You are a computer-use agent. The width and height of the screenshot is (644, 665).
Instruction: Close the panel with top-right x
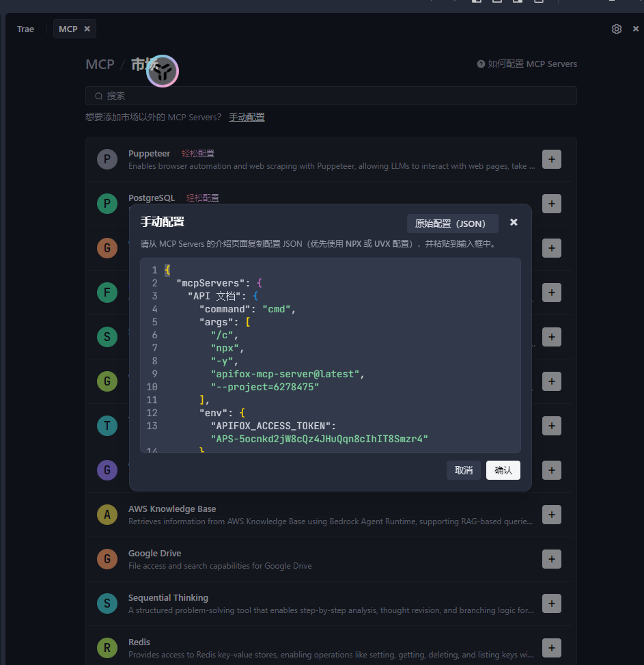click(x=636, y=29)
